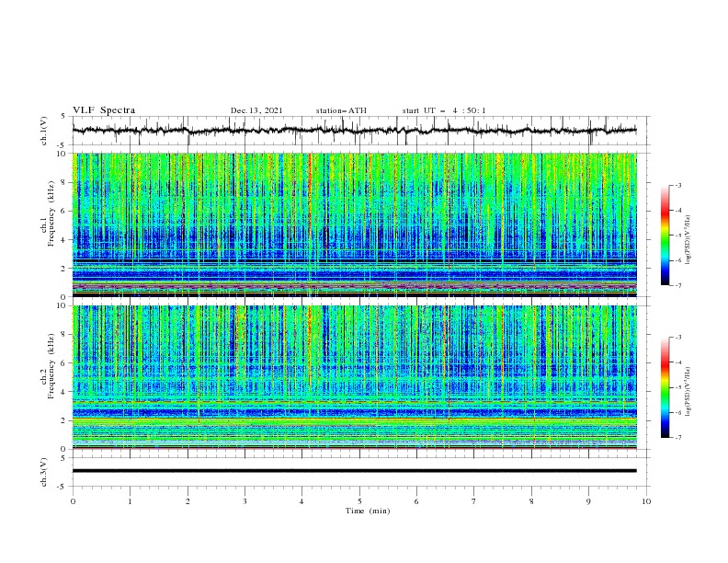Image resolution: width=728 pixels, height=563 pixels.
Task: Click the 'station=ATH' label
Action: pyautogui.click(x=341, y=110)
